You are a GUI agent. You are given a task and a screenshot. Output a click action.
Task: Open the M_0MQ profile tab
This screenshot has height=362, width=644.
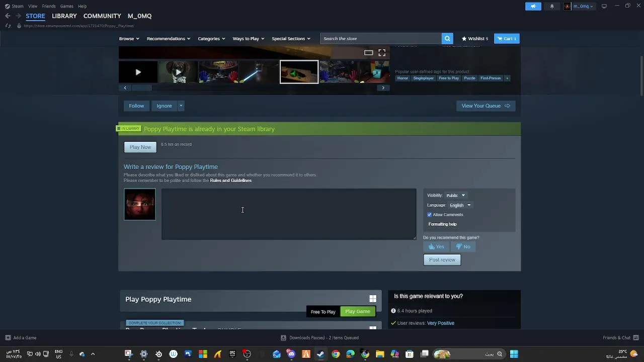[x=139, y=16]
